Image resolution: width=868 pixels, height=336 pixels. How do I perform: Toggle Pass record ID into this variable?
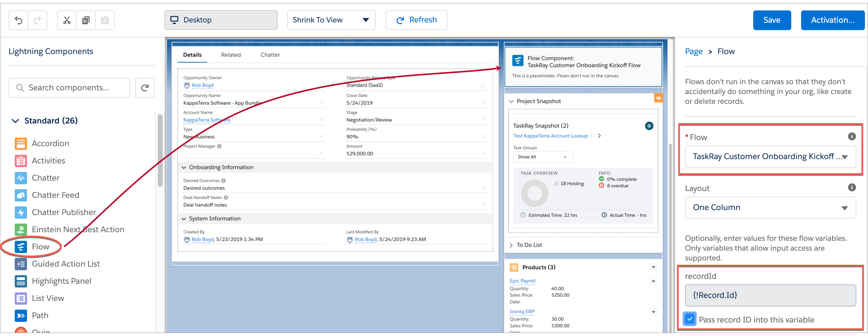[689, 319]
